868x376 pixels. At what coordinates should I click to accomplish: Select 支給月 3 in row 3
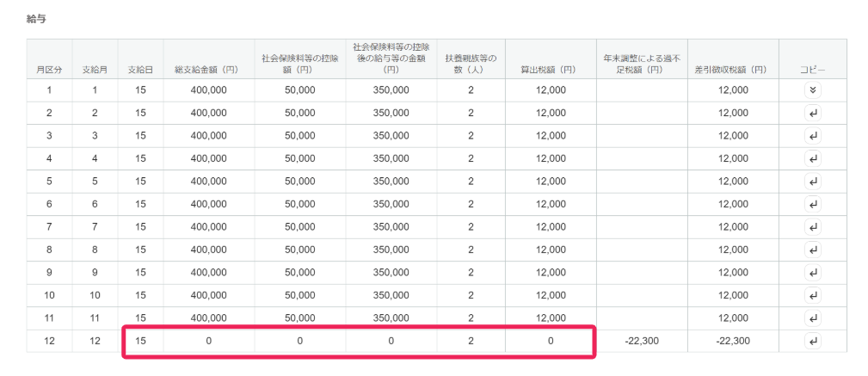[95, 136]
